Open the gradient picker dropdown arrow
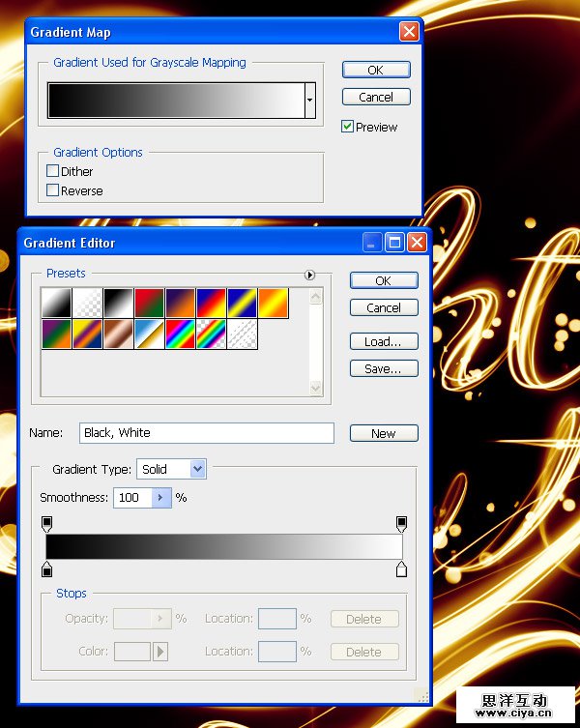 pos(309,101)
